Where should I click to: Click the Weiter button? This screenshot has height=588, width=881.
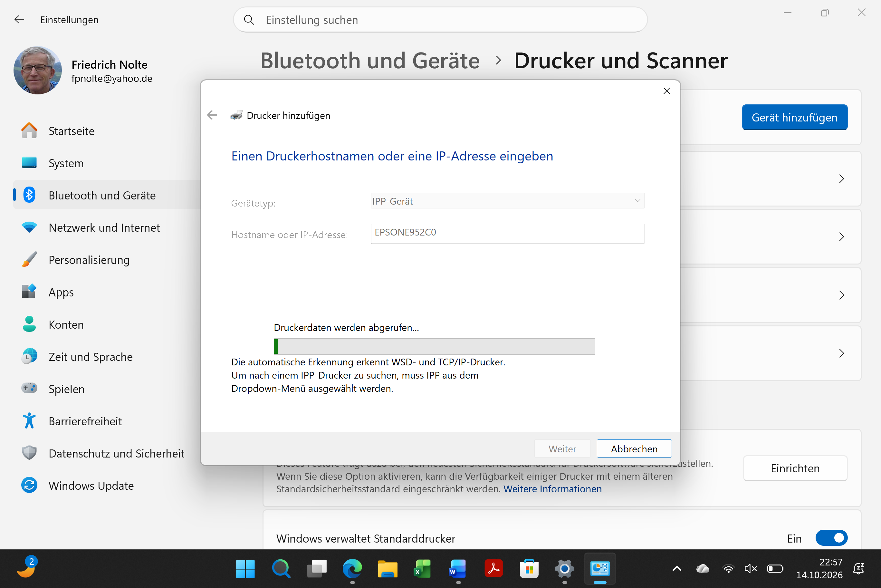(x=562, y=448)
